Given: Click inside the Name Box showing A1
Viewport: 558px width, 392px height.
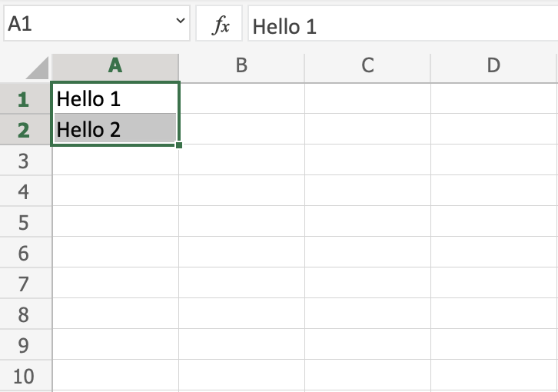Looking at the screenshot, I should coord(85,25).
